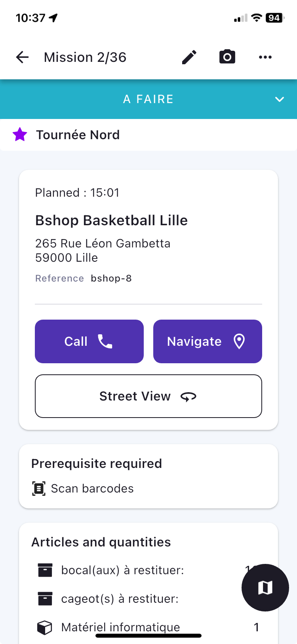Tap the pencil edit icon
297x644 pixels.
coord(189,57)
